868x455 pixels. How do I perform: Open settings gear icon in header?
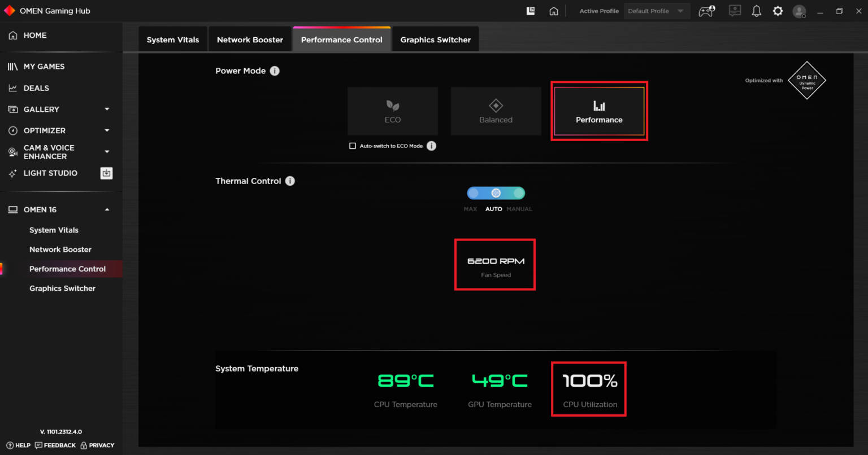(778, 11)
